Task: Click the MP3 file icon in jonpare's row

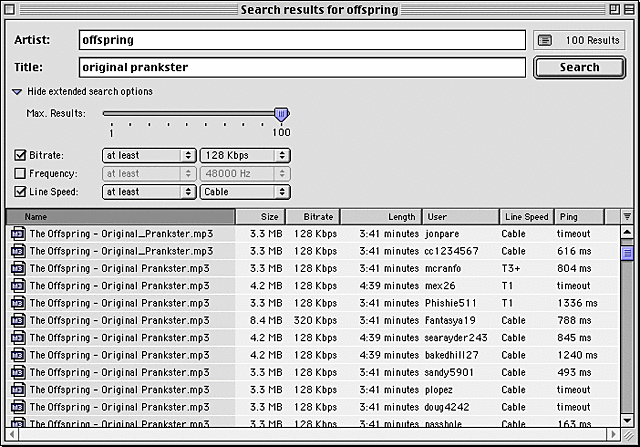Action: click(18, 234)
